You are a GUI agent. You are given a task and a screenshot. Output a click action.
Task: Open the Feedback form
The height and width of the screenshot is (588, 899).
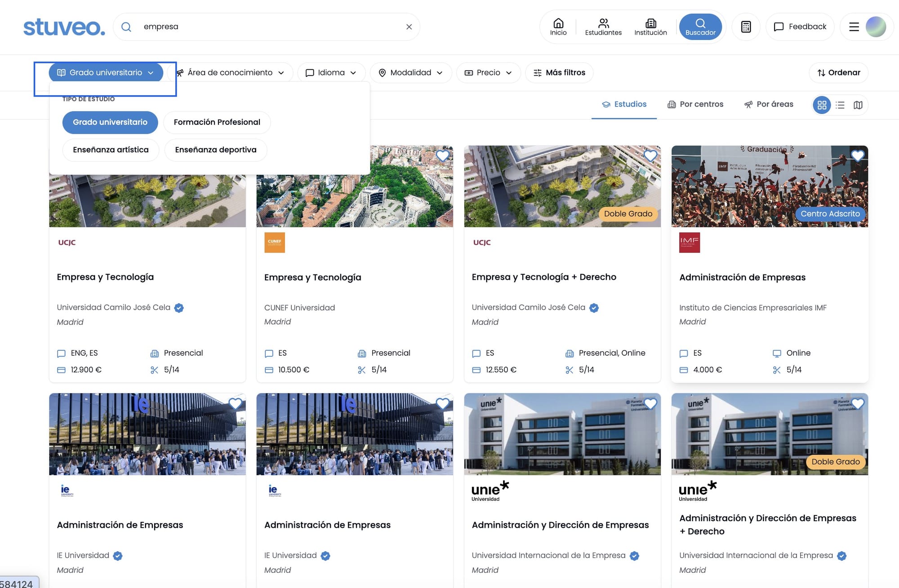800,27
